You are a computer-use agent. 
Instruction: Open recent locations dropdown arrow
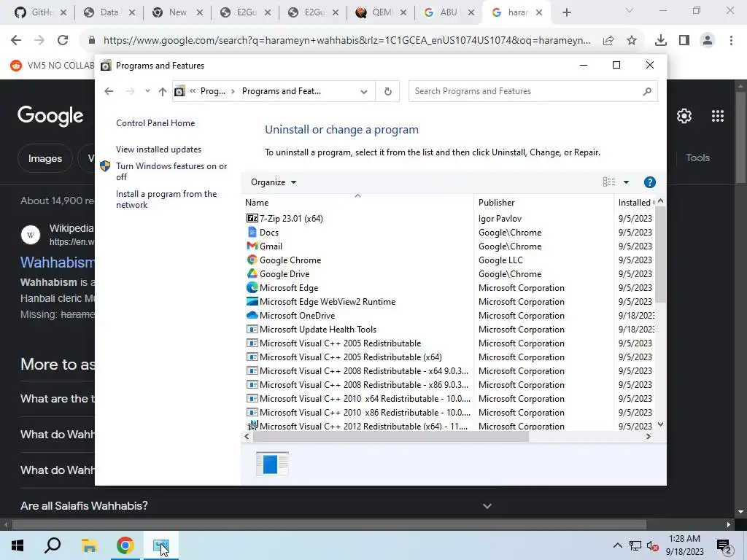tap(147, 91)
